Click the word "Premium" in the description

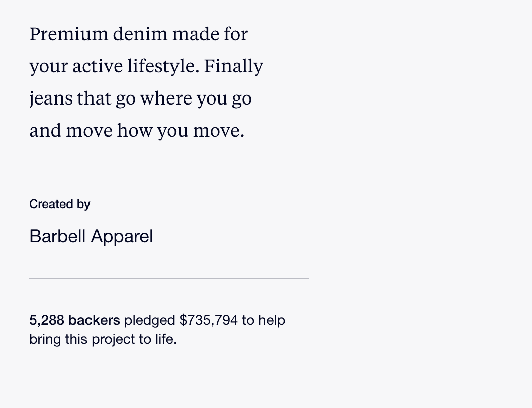tap(68, 34)
